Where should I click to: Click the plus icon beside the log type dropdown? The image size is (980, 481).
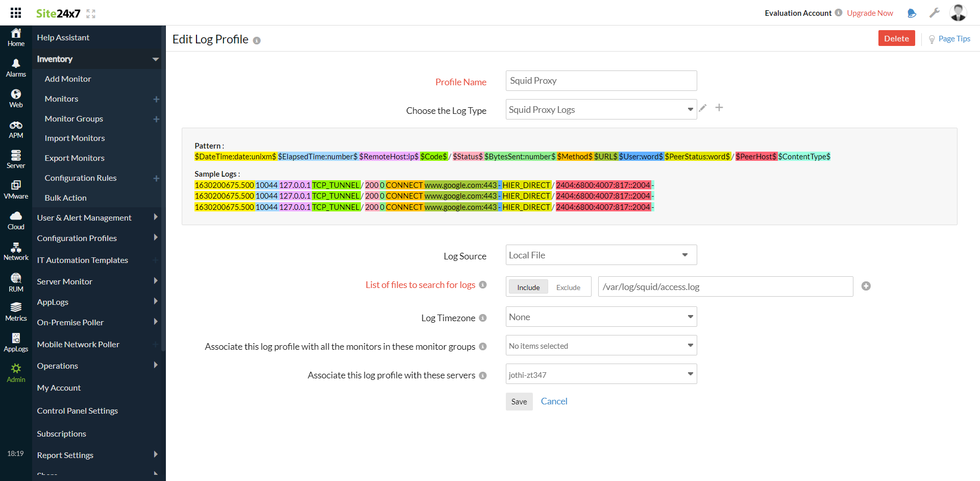click(x=719, y=108)
